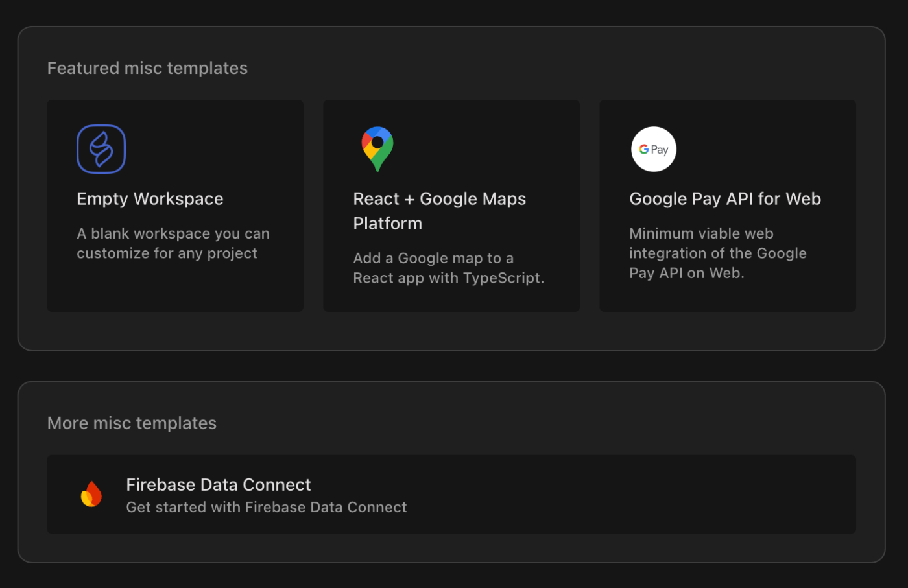The image size is (908, 588).
Task: Open the Firebase Data Connect row title
Action: 219,484
